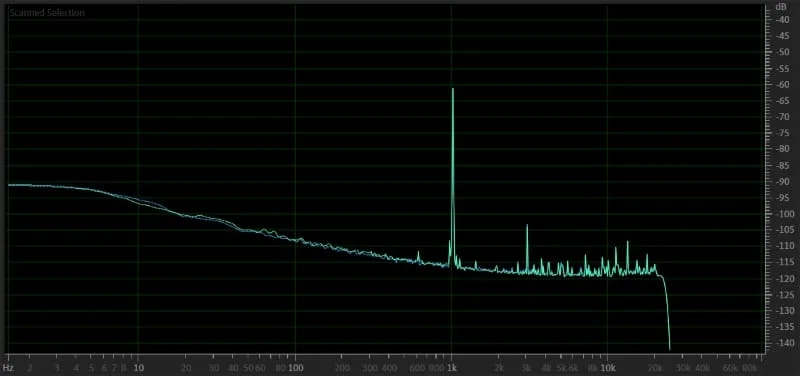Screen dimensions: 800x376
Task: Click the '60k' frequency axis label
Action: pyautogui.click(x=730, y=367)
